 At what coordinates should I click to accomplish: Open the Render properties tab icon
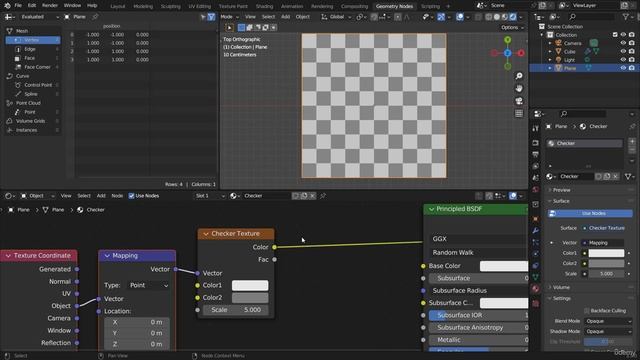pyautogui.click(x=536, y=143)
